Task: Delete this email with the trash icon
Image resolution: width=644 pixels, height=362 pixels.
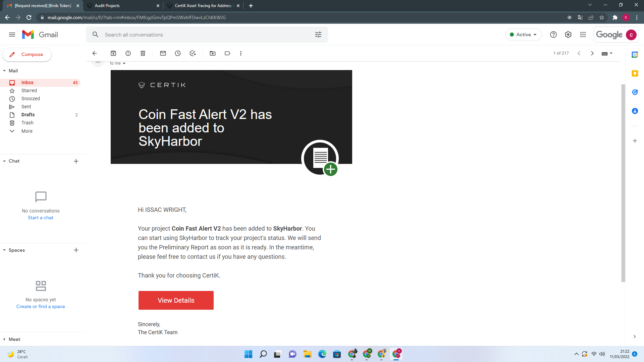Action: [143, 53]
